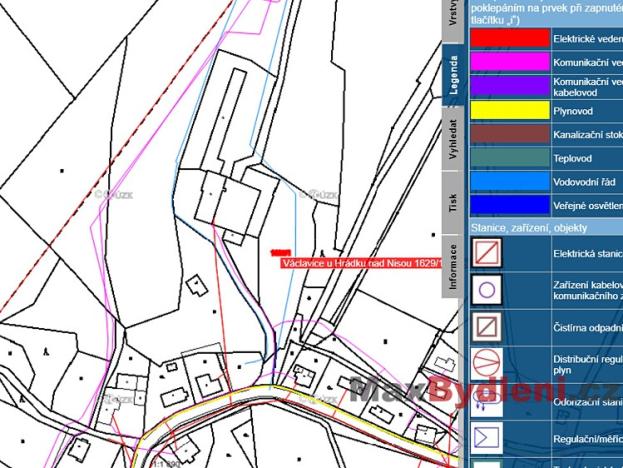The height and width of the screenshot is (468, 623).
Task: Click the red Elektrické vedení swatch
Action: (509, 38)
